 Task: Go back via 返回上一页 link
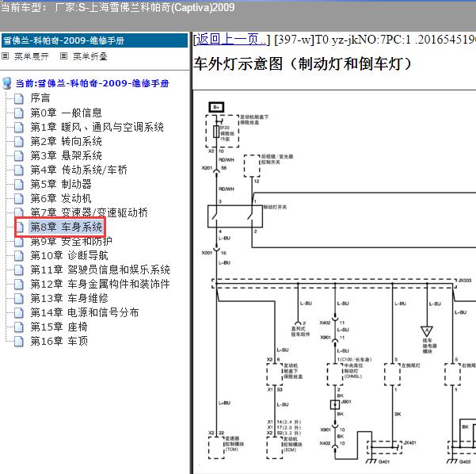tap(232, 40)
